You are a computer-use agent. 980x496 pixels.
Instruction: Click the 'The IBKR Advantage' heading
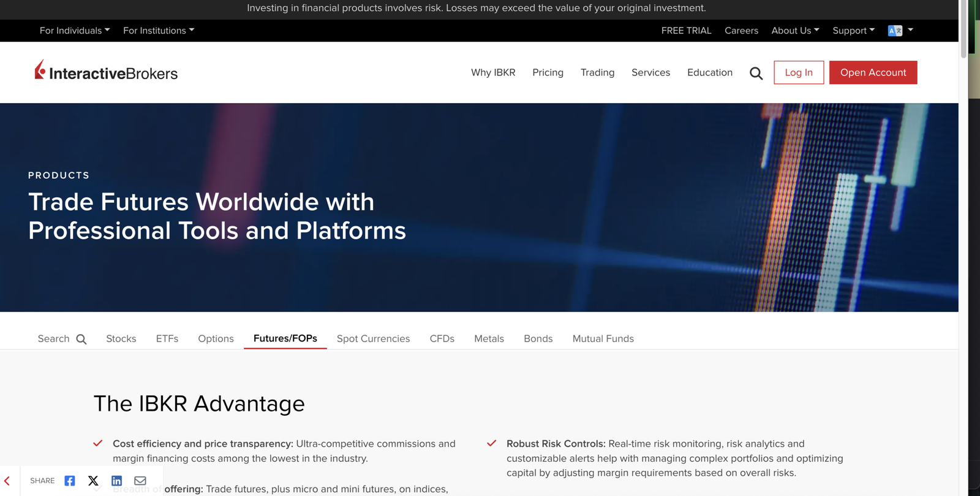[199, 403]
